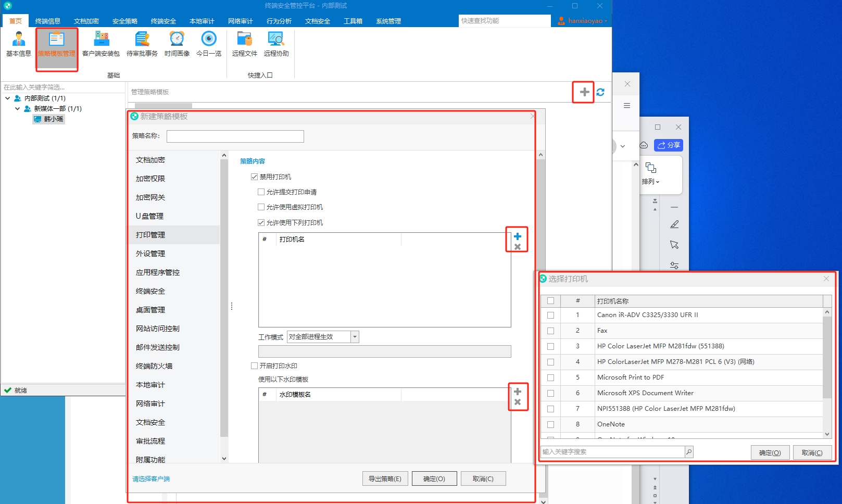This screenshot has width=842, height=504.
Task: Click 快速查找功能 search box
Action: (505, 21)
